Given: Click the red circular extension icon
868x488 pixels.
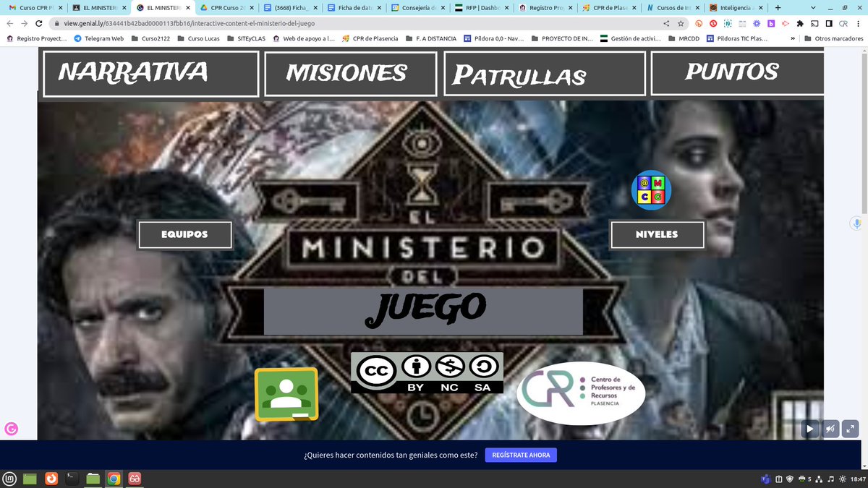Looking at the screenshot, I should click(714, 23).
